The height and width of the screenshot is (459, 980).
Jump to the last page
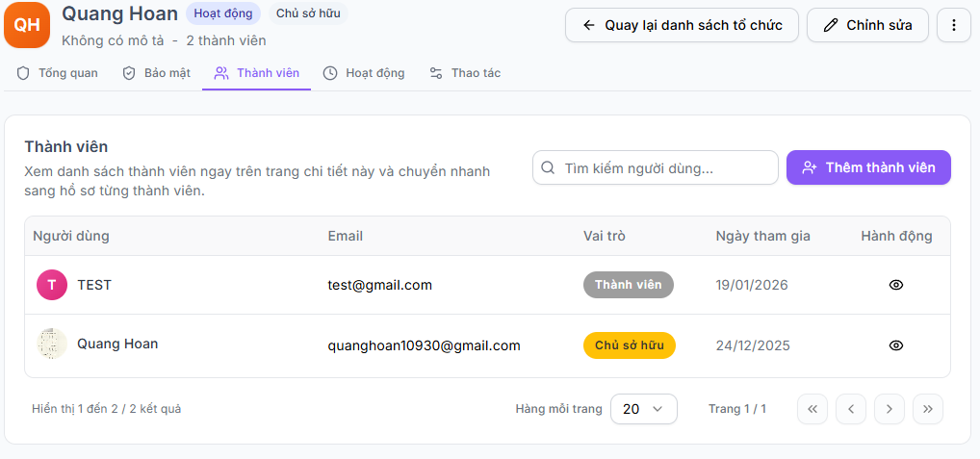pyautogui.click(x=928, y=409)
